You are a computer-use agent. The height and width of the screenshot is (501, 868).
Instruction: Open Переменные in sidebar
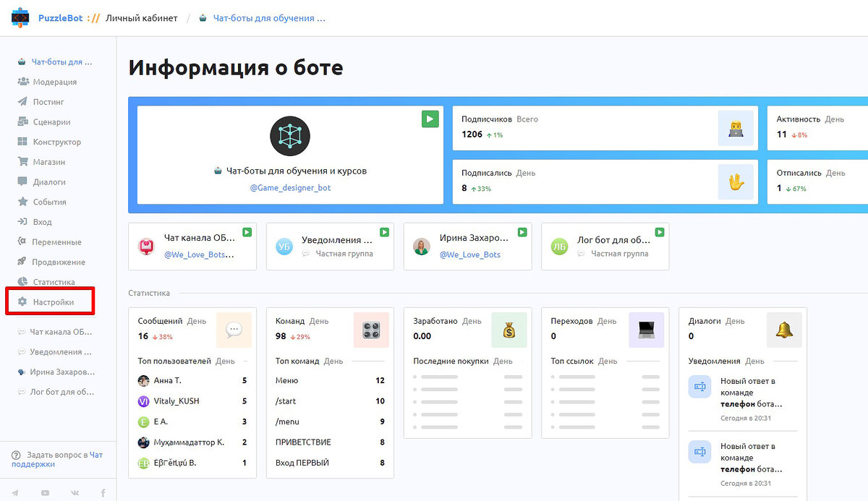point(56,242)
